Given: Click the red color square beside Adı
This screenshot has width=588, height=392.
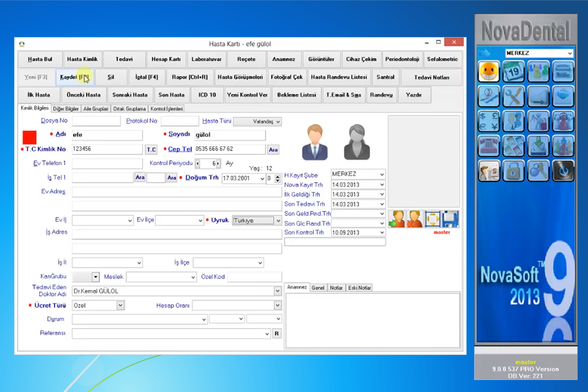Looking at the screenshot, I should [x=29, y=137].
